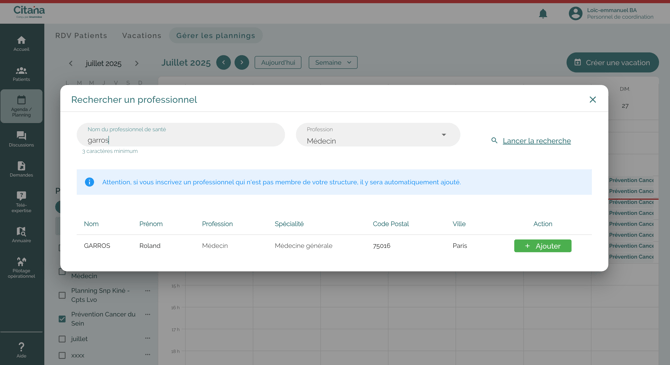Open the Profession dropdown showing Médecin
670x365 pixels.
click(378, 135)
